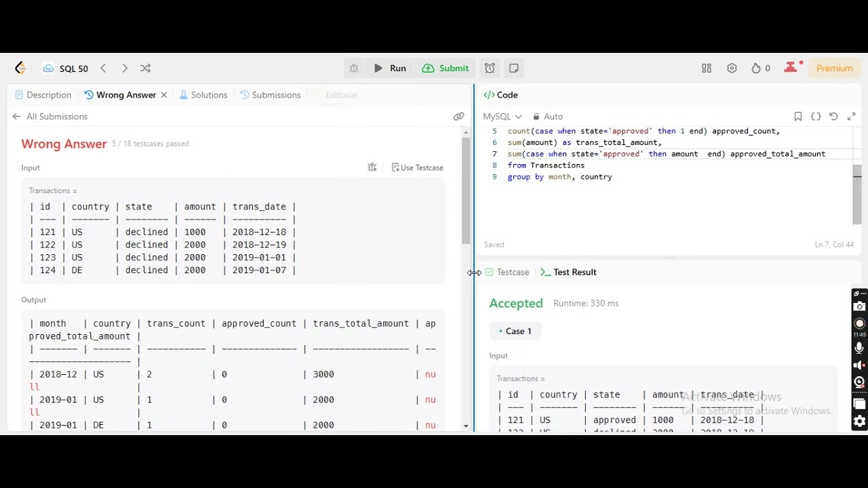This screenshot has height=488, width=868.
Task: Click the 'group by month, country' code line
Action: 560,177
